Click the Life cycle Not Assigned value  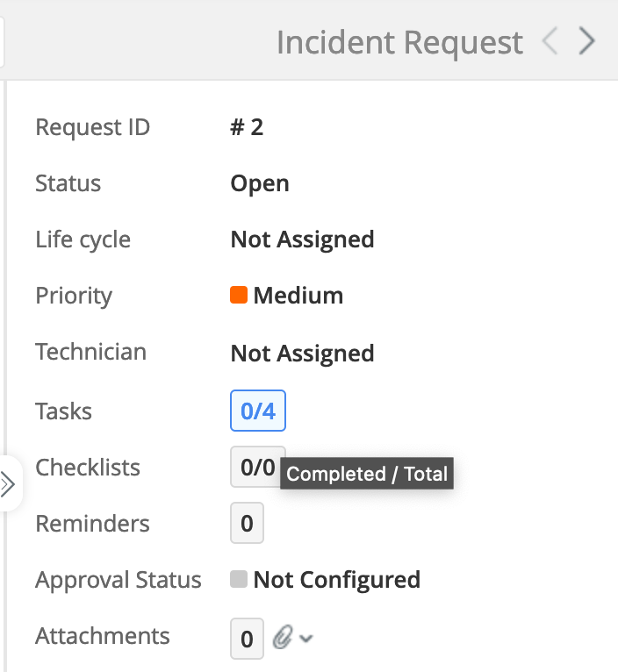pos(302,239)
